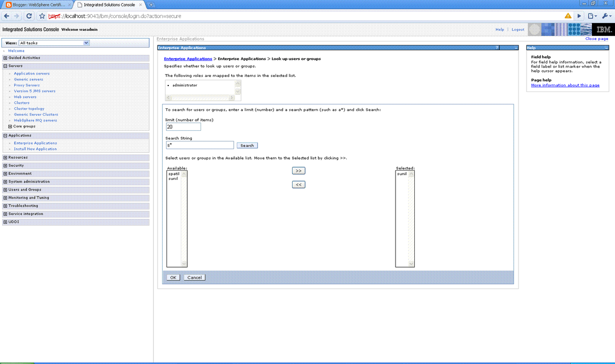This screenshot has width=615, height=364.
Task: Open Enterprise Applications breadcrumb link
Action: [188, 59]
